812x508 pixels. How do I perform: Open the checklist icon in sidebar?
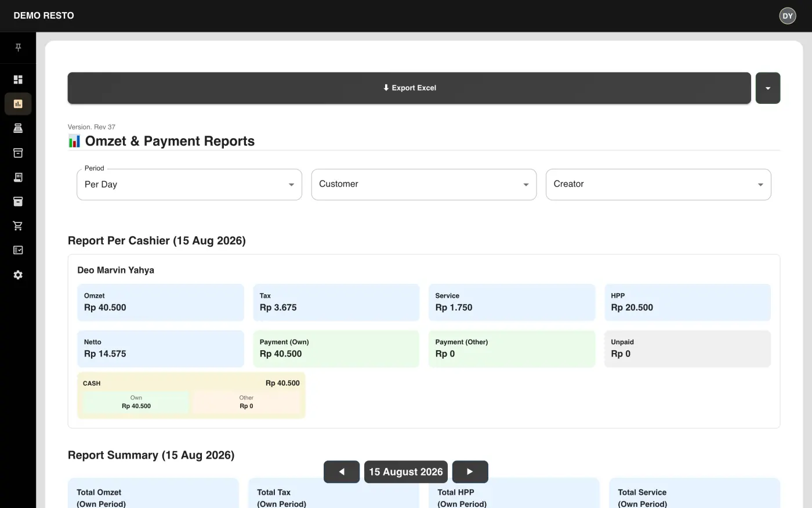[x=18, y=250]
